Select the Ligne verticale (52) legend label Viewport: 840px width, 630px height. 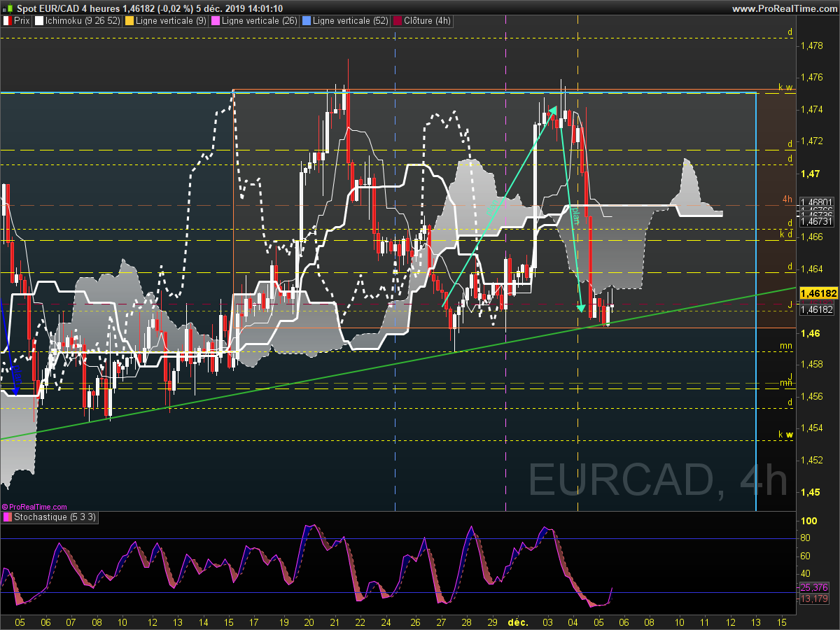350,21
